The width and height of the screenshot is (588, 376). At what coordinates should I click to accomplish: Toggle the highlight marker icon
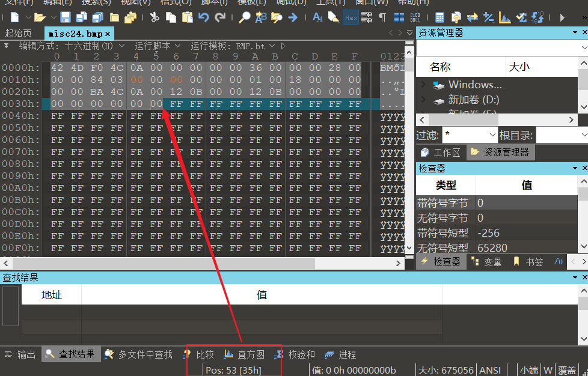334,17
